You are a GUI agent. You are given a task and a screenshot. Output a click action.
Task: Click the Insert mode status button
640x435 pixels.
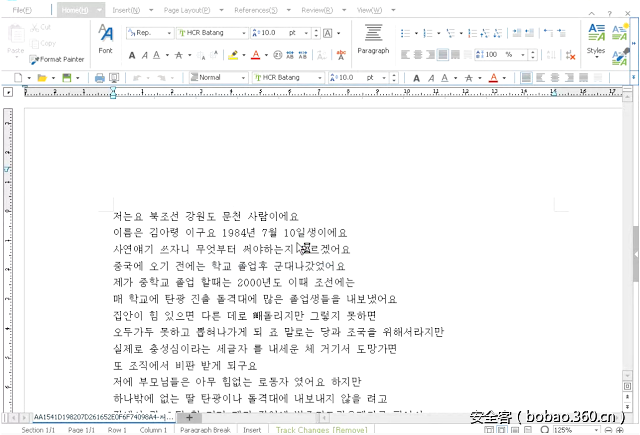(252, 430)
